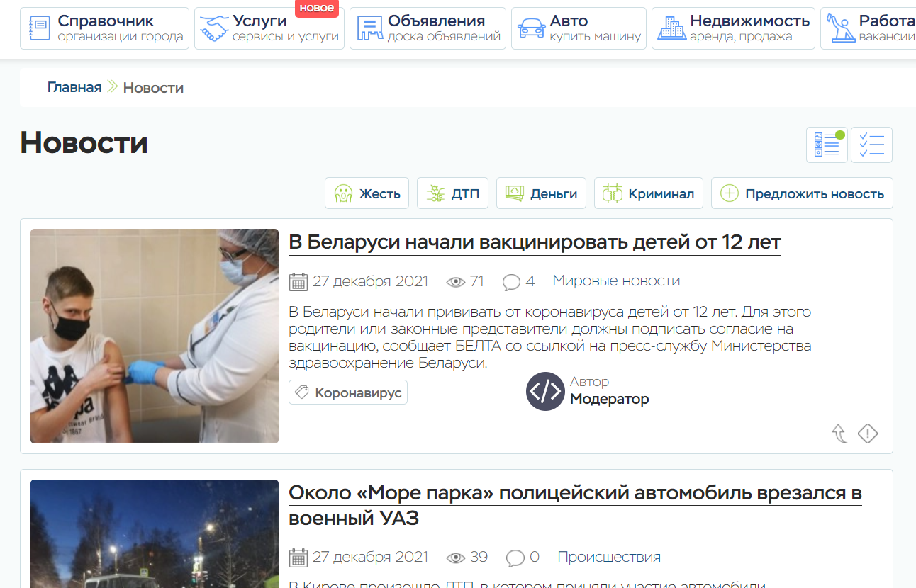Screen dimensions: 916x588
Task: Click calendar icon beside first article date
Action: [x=298, y=282]
